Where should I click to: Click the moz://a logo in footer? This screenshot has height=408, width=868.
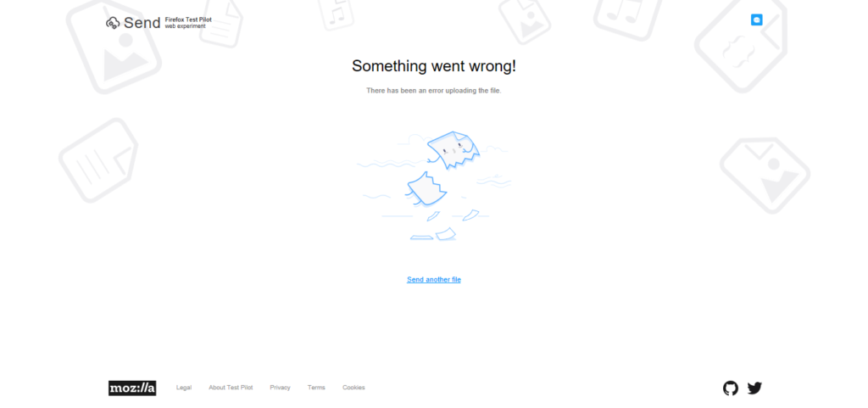pos(132,388)
